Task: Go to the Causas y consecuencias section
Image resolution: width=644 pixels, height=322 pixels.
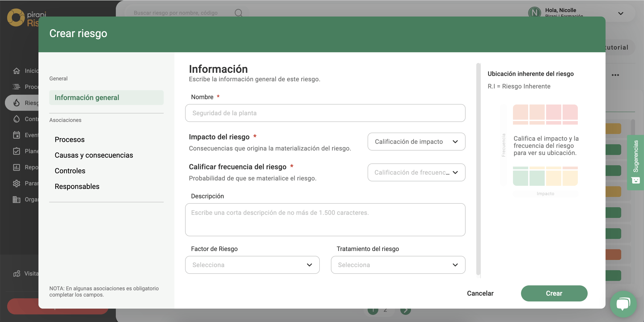Action: [94, 155]
